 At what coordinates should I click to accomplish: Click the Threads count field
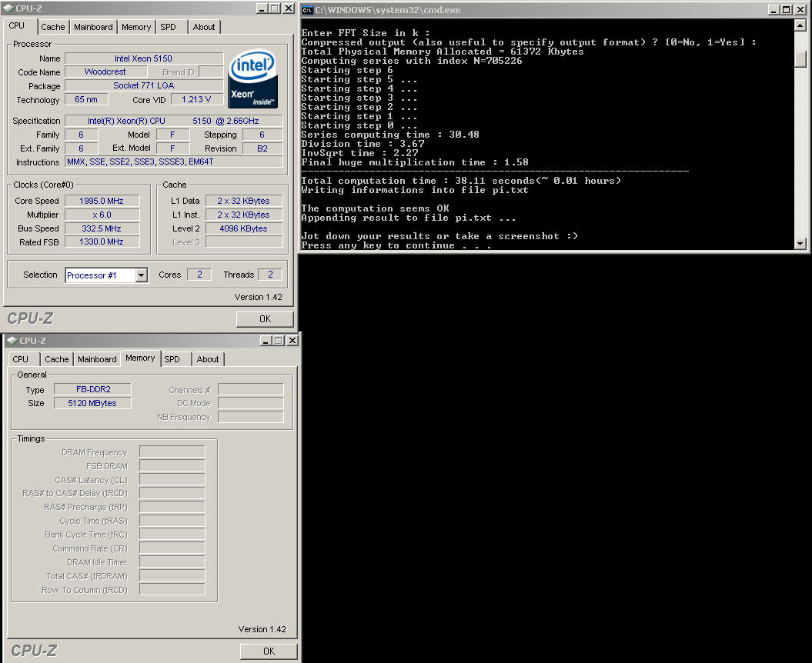click(x=270, y=275)
